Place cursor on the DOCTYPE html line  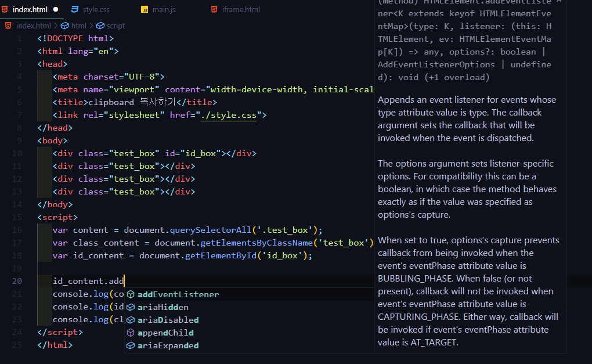(75, 38)
